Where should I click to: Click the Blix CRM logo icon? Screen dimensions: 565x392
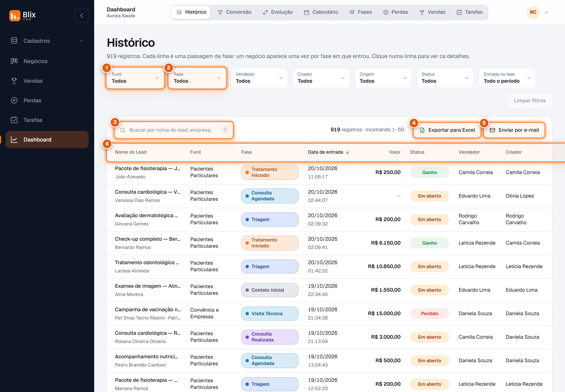pos(15,15)
